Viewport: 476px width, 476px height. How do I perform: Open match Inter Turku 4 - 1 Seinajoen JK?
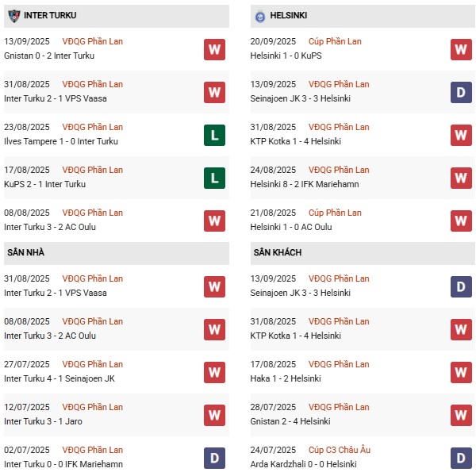59,378
